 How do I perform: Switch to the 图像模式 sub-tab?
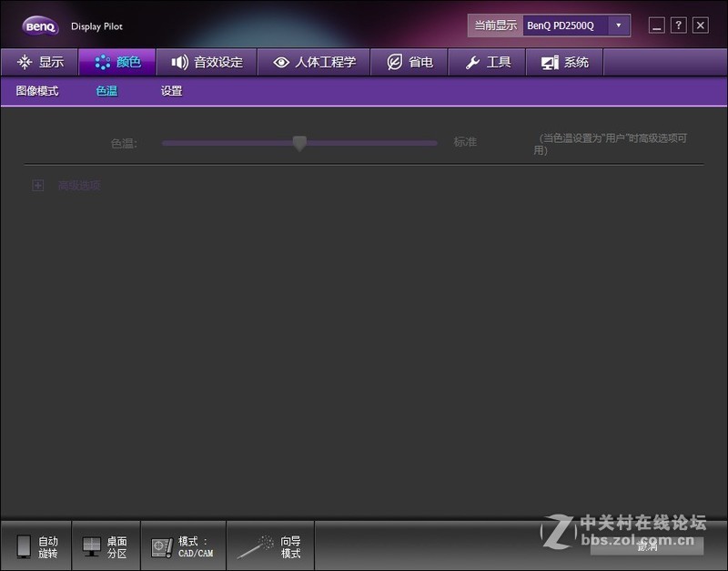pos(37,91)
